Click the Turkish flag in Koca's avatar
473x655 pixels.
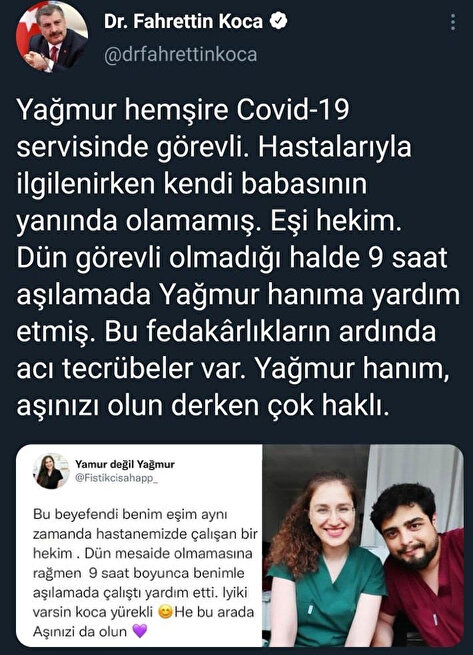point(26,29)
